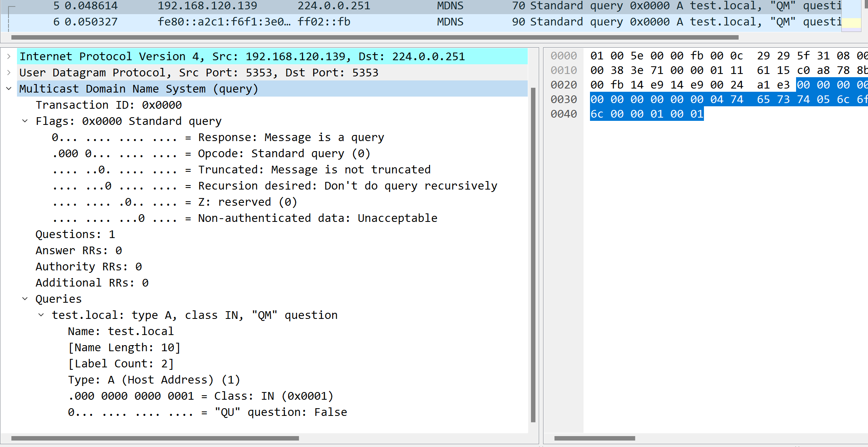This screenshot has width=868, height=447.
Task: Click 224.0.0.251 destination of packet 5
Action: click(334, 6)
